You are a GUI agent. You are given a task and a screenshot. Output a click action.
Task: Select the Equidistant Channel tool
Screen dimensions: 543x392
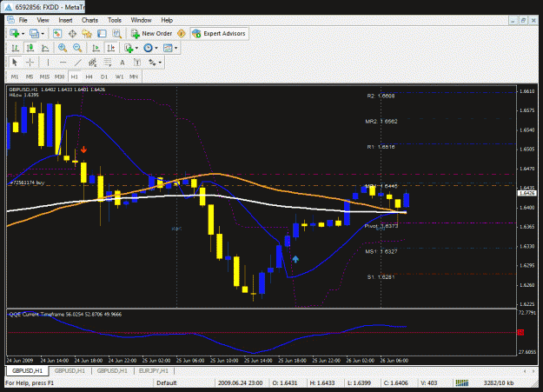pyautogui.click(x=92, y=63)
